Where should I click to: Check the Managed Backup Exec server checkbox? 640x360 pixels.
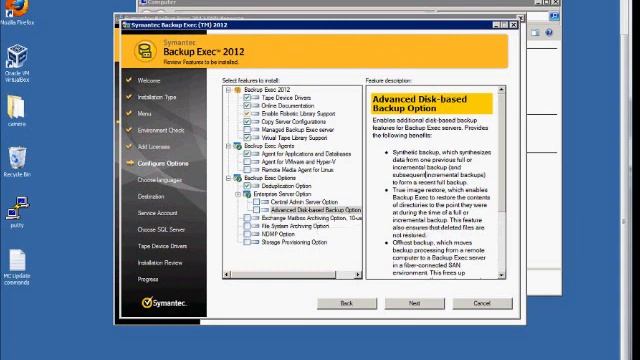click(247, 130)
